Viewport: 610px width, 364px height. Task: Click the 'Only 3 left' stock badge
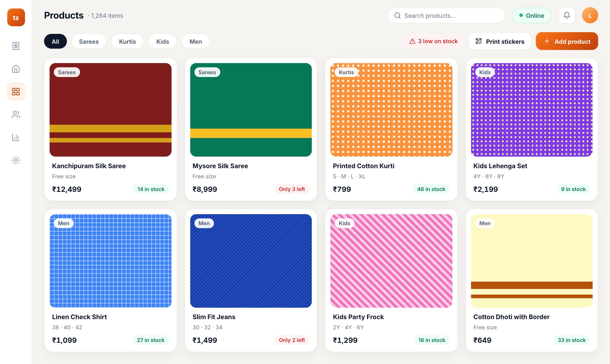pos(292,189)
